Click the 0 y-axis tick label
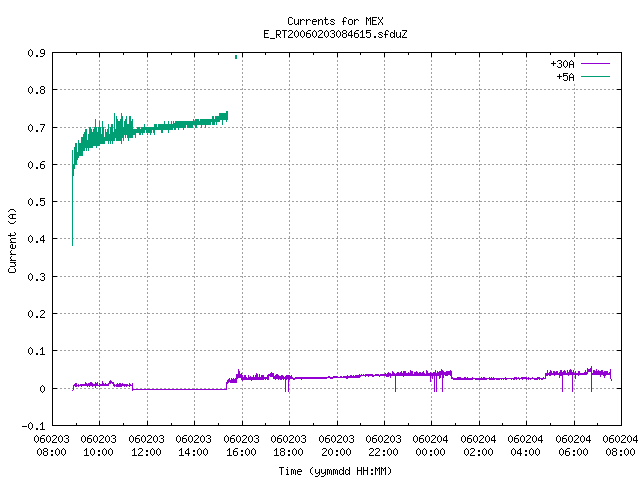 [42, 389]
